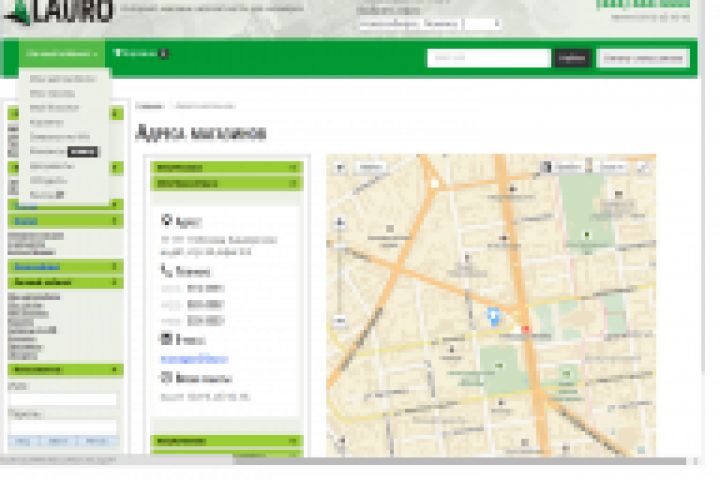Expand the green accordion header below store details

click(227, 441)
